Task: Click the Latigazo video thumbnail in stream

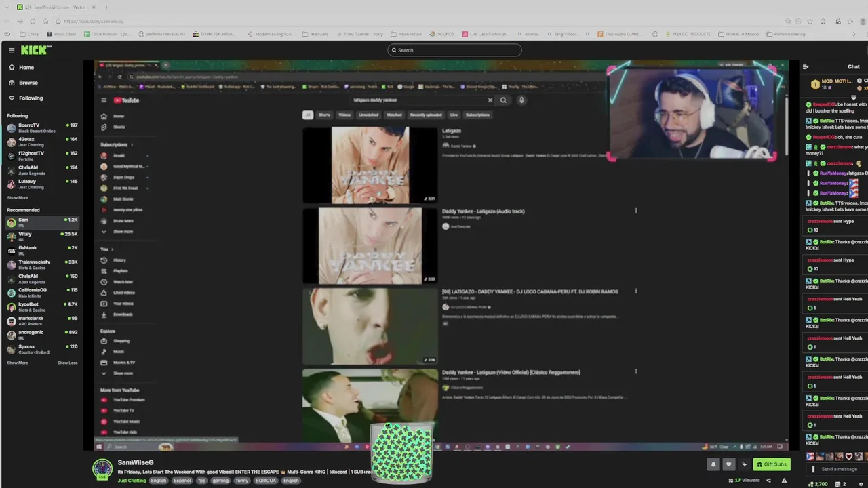Action: pos(370,165)
